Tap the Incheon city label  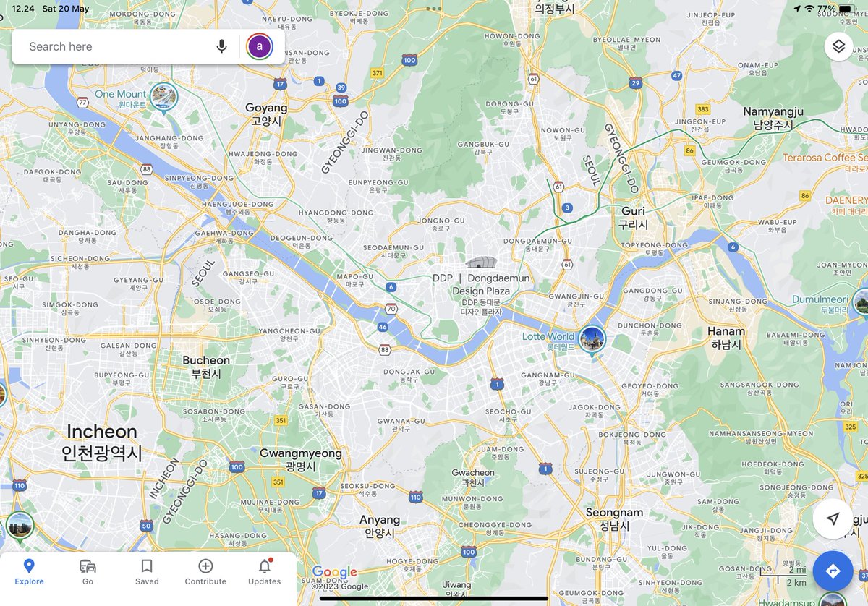pos(102,442)
